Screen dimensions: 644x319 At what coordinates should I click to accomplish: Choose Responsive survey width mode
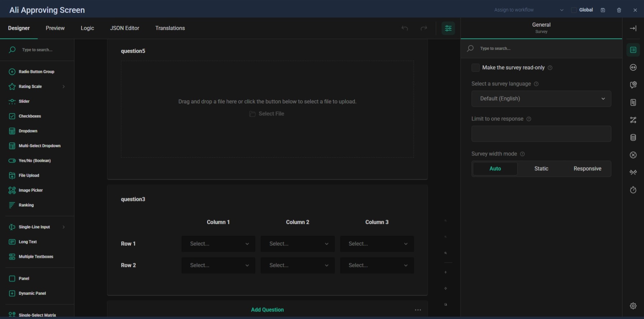pos(587,169)
